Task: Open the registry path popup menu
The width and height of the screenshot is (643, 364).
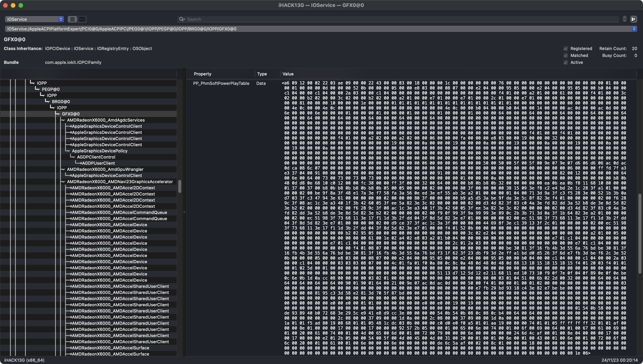Action: click(634, 29)
